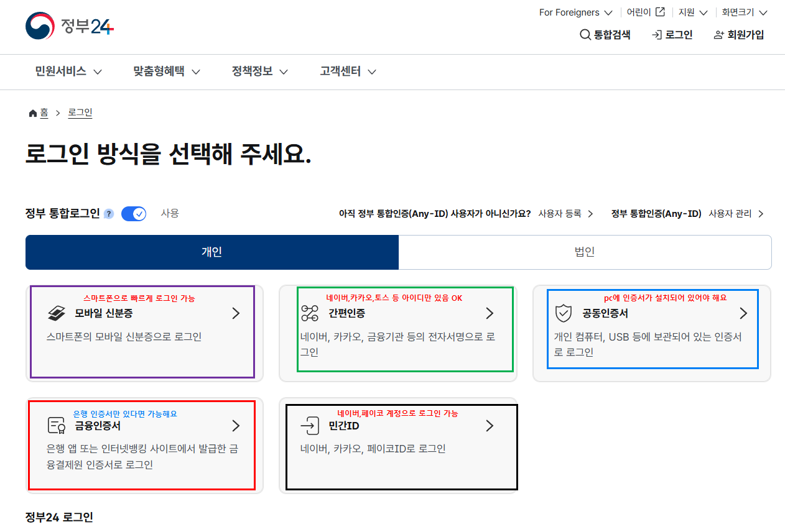Expand the 민원서비스 menu

pos(68,71)
